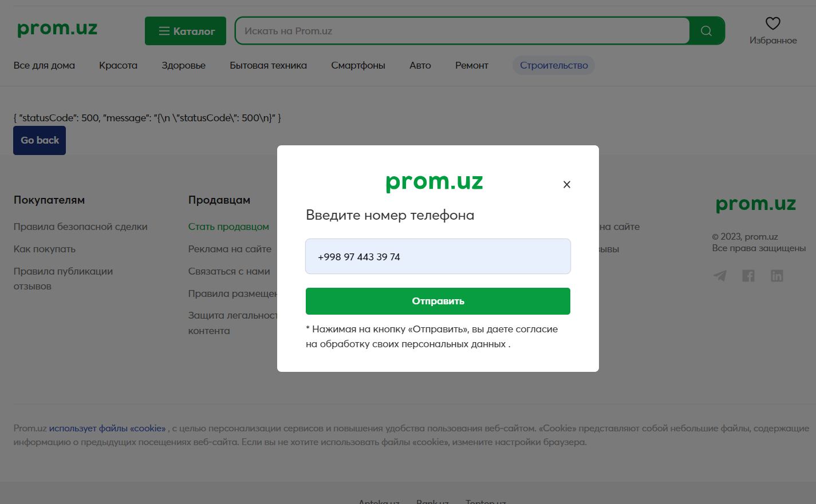Screen dimensions: 816x504
Task: Click the footer prom.uz logo
Action: [756, 204]
